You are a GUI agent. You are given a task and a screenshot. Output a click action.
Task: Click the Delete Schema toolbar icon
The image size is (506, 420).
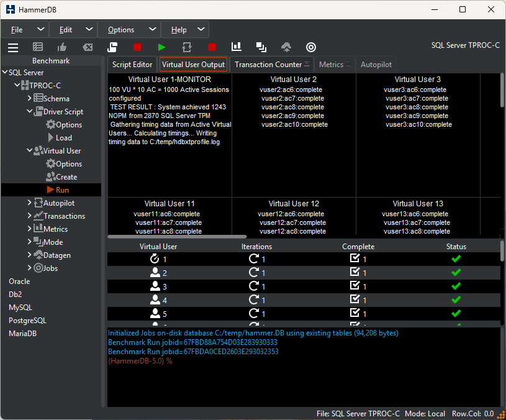click(x=88, y=47)
